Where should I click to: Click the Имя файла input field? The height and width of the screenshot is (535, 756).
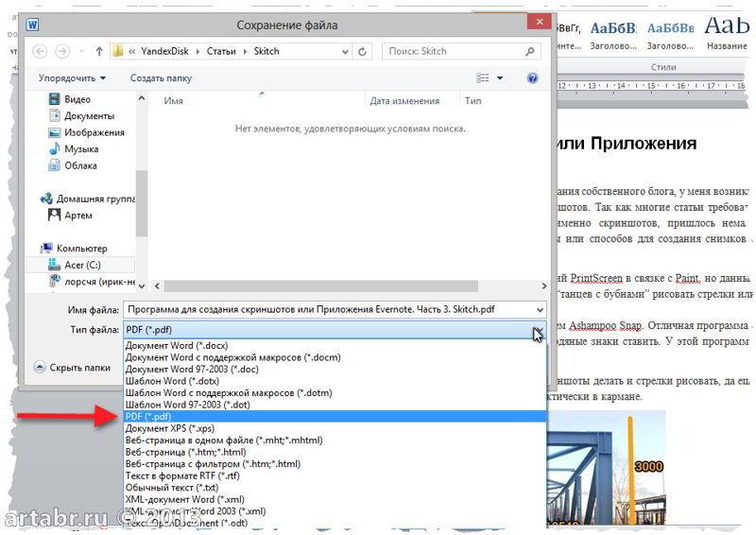[329, 309]
